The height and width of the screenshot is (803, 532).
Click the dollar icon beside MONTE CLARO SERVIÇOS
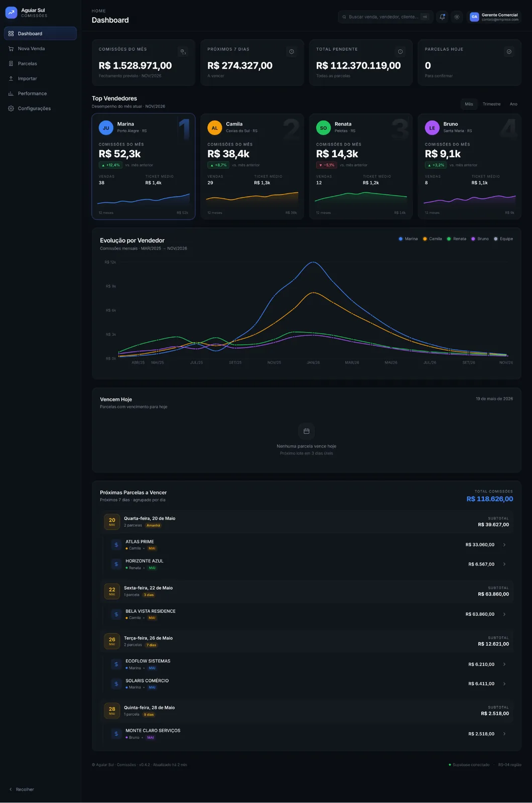(x=116, y=734)
